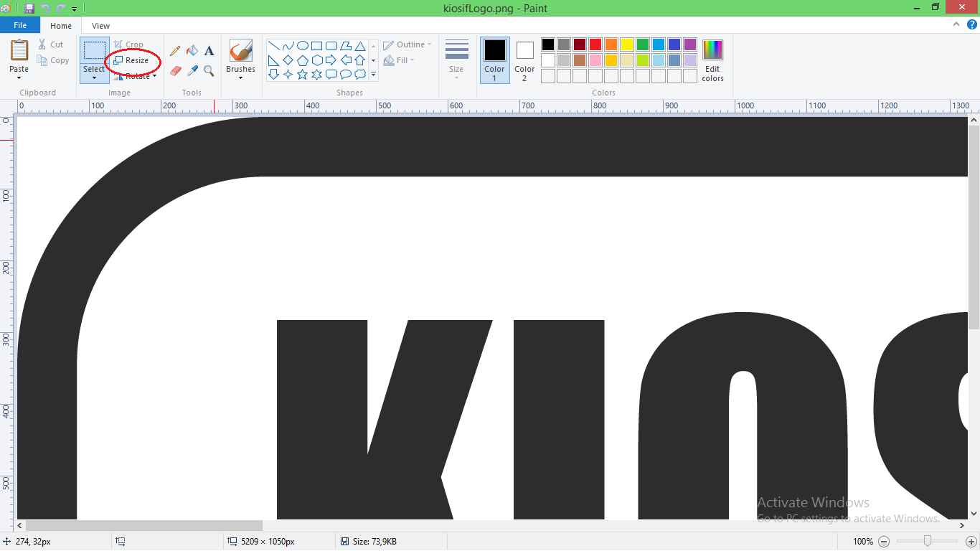Image resolution: width=980 pixels, height=551 pixels.
Task: Choose the Hexagon shape
Action: 316,60
